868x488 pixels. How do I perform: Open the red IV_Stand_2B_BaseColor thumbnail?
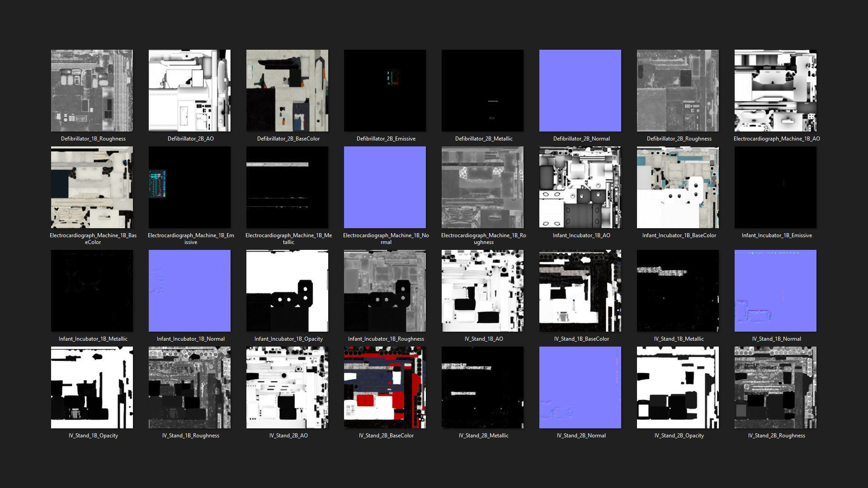point(385,387)
